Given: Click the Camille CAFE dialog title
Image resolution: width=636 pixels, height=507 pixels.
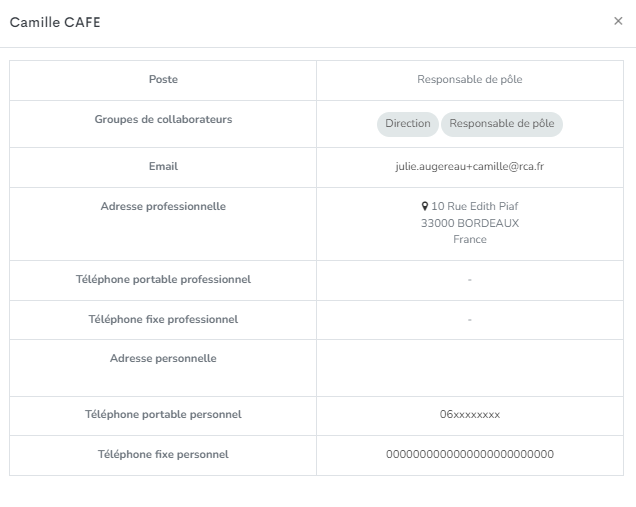Looking at the screenshot, I should click(55, 22).
